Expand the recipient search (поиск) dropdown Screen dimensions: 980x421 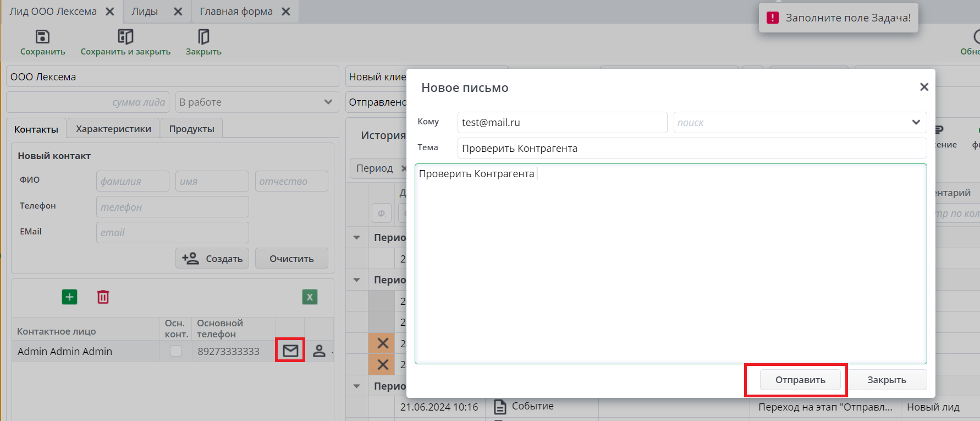tap(916, 122)
